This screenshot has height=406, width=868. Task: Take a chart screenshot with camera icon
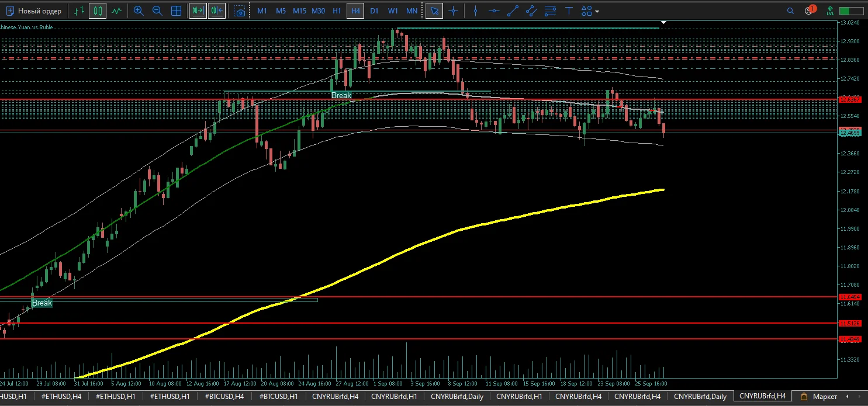pyautogui.click(x=239, y=11)
